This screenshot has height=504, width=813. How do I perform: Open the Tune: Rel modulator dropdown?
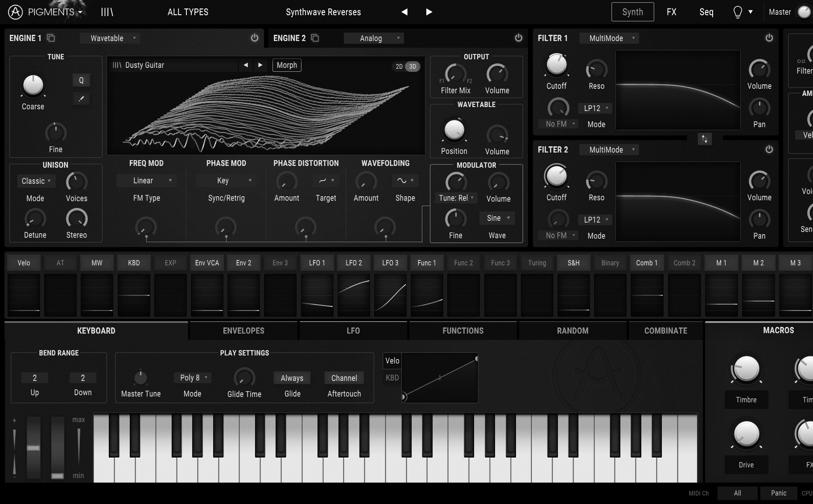tap(456, 198)
